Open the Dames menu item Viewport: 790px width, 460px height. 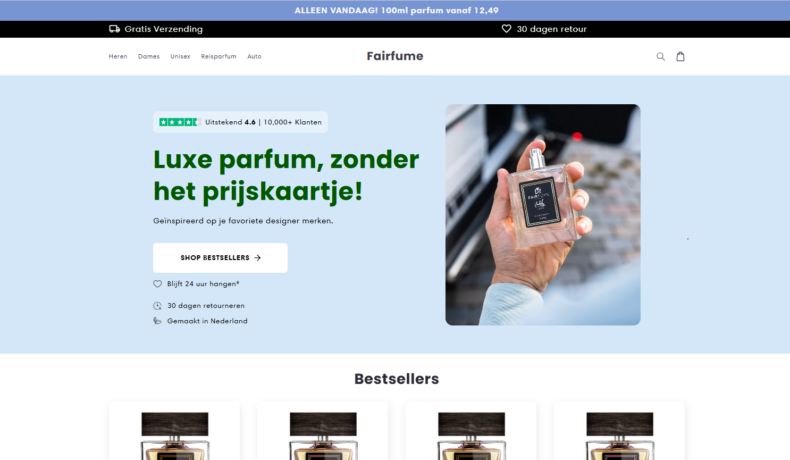click(x=149, y=56)
